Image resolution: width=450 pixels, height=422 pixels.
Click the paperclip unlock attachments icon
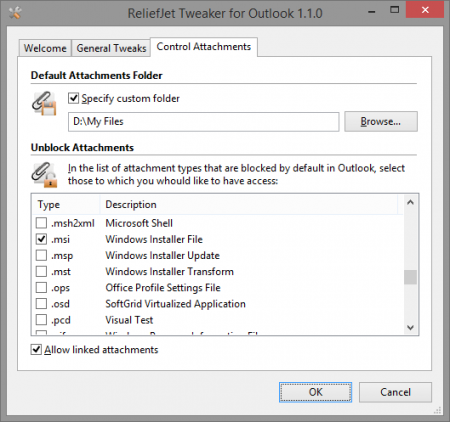(x=44, y=175)
